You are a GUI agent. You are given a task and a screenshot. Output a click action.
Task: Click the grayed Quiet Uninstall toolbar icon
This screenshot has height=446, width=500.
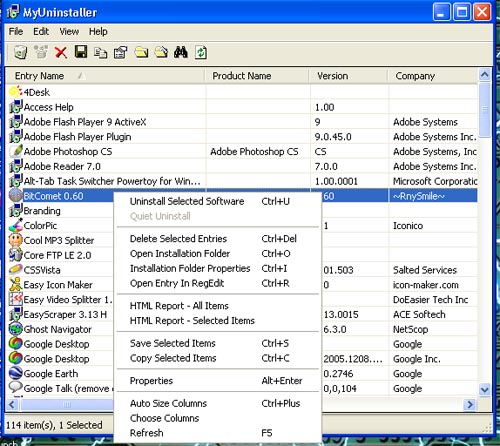41,52
